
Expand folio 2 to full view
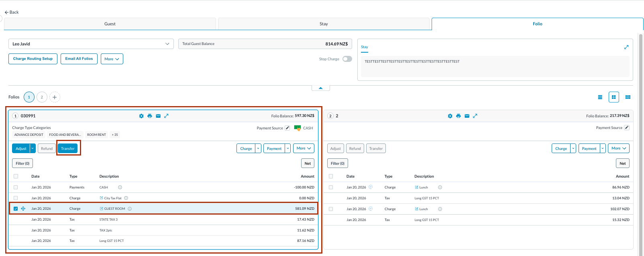click(x=475, y=116)
